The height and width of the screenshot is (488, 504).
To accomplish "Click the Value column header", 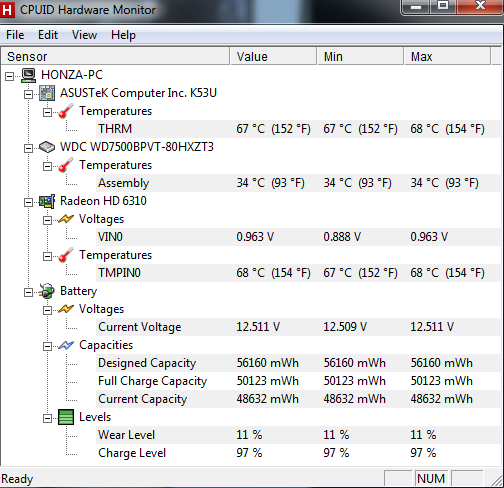I will tap(273, 56).
